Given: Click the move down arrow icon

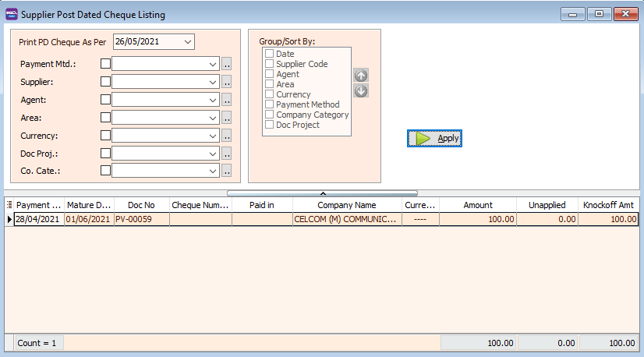Looking at the screenshot, I should pyautogui.click(x=361, y=90).
